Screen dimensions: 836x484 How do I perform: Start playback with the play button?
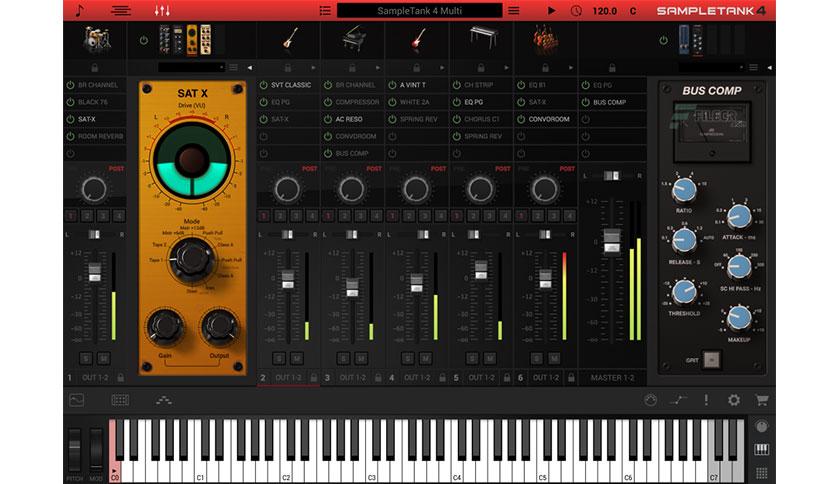tap(551, 10)
